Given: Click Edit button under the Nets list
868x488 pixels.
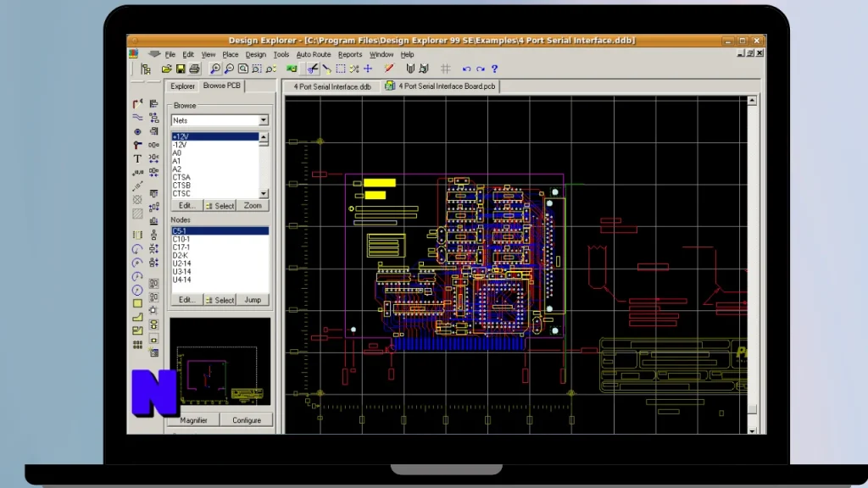Looking at the screenshot, I should (x=186, y=206).
